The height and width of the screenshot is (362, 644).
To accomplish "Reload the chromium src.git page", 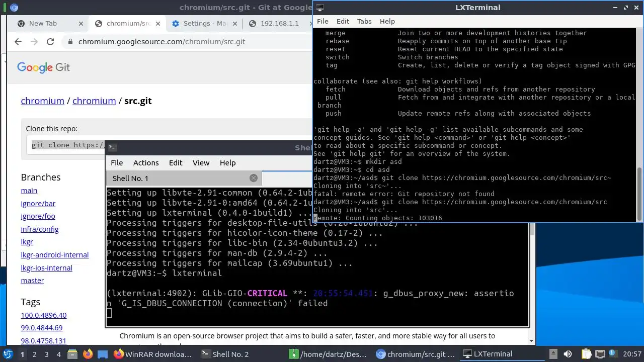I will [50, 42].
